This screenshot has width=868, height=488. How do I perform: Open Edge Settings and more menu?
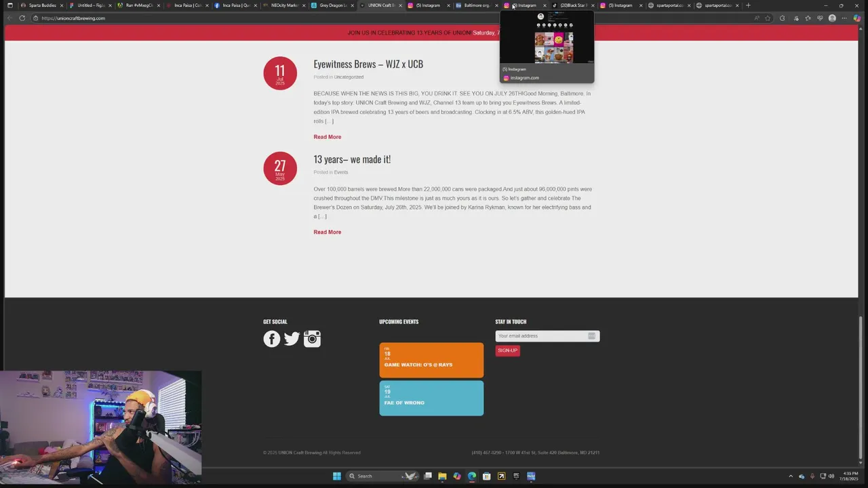tap(844, 18)
